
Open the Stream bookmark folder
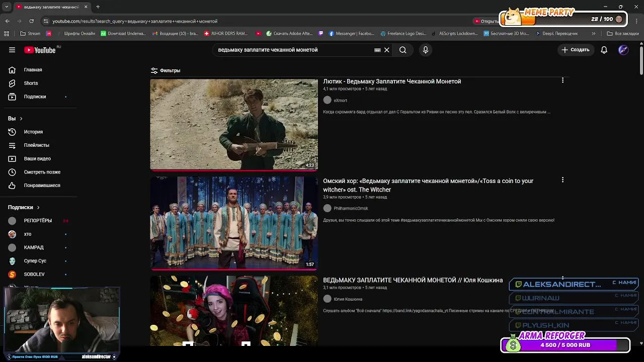[30, 34]
